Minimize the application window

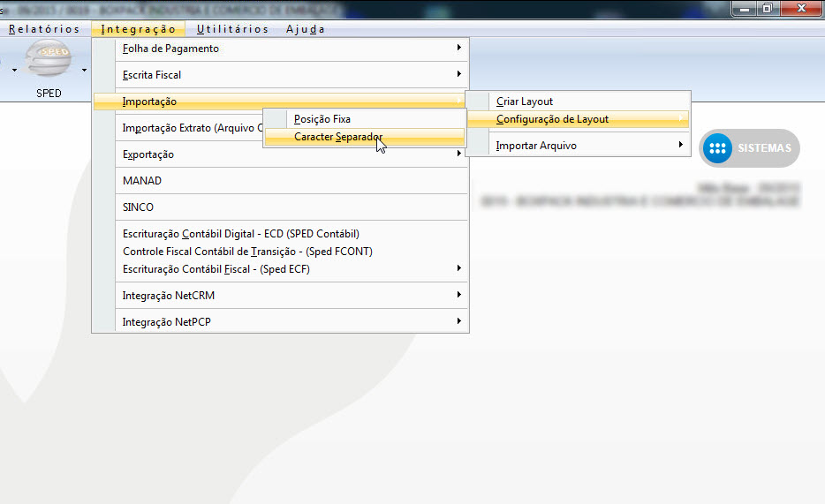click(x=744, y=8)
